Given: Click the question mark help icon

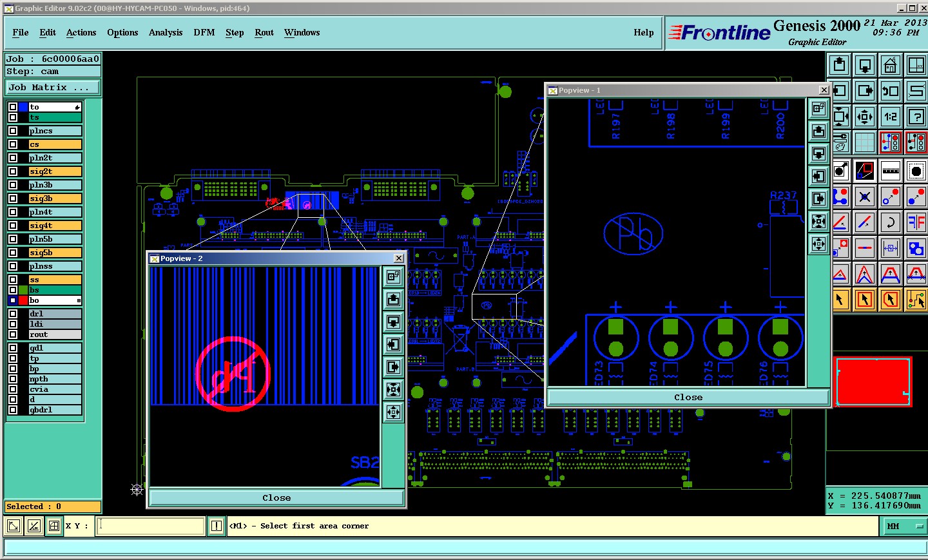Looking at the screenshot, I should click(916, 117).
